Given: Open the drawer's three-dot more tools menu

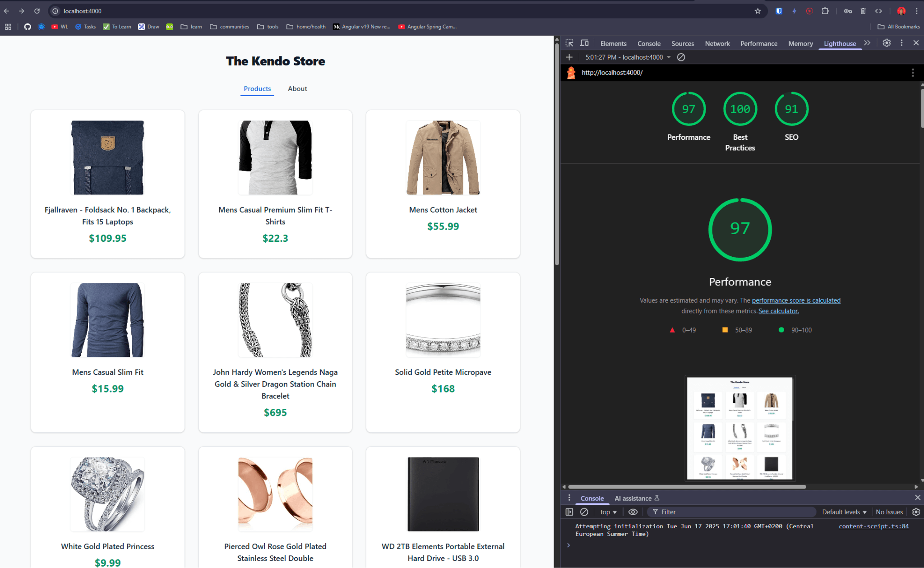Looking at the screenshot, I should pyautogui.click(x=569, y=498).
